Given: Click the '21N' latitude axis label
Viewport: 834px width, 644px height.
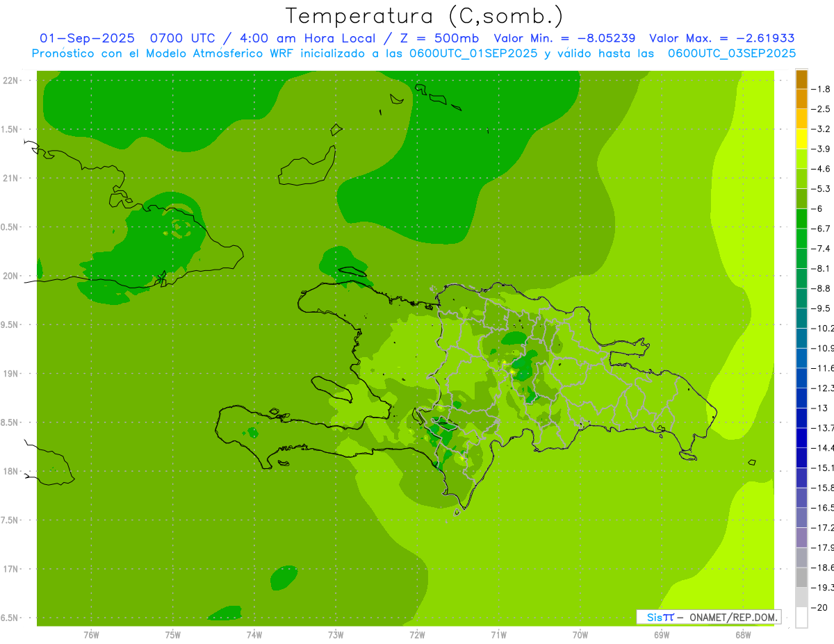Looking at the screenshot, I should 11,179.
